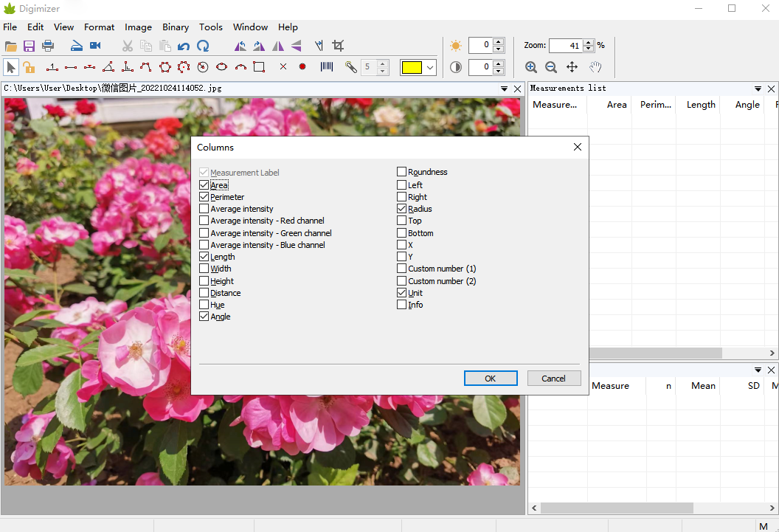779x532 pixels.
Task: Select the Ellipse measurement tool
Action: [x=221, y=67]
